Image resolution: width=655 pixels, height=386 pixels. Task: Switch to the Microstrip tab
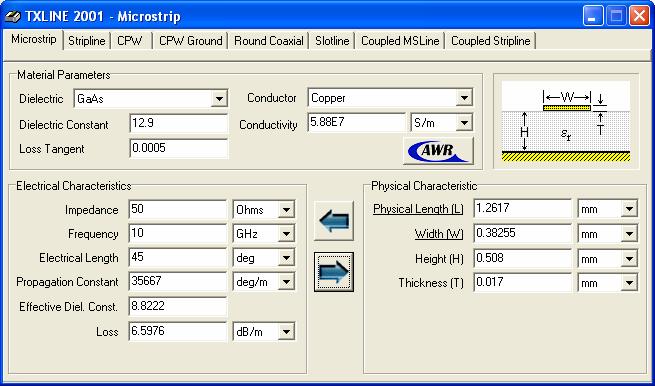coord(33,39)
